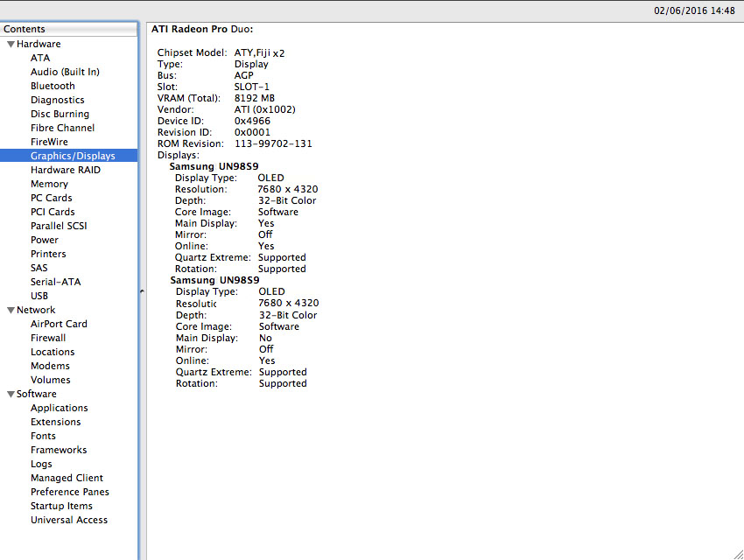
Task: Select Disc Burning entry
Action: [x=60, y=114]
